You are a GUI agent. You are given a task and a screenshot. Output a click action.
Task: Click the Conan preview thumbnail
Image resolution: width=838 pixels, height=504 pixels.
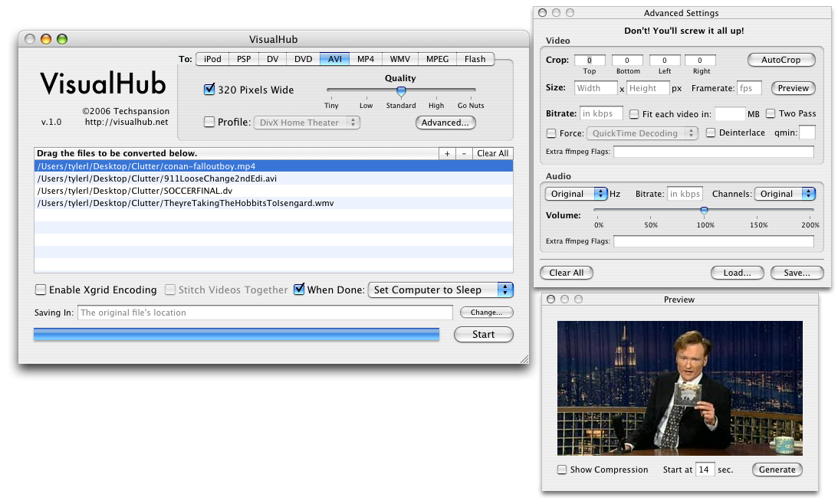click(680, 388)
